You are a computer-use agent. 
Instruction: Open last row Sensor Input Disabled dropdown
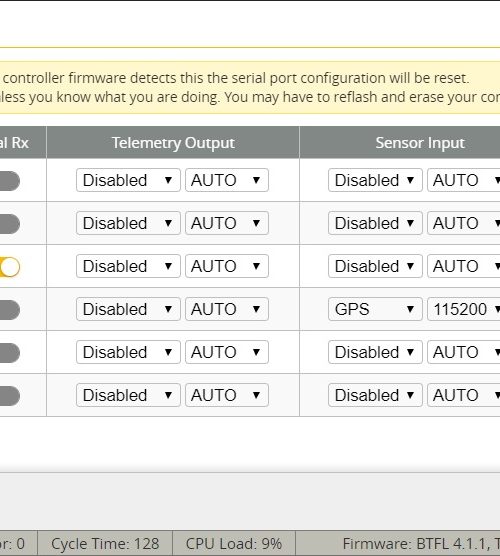coord(375,395)
